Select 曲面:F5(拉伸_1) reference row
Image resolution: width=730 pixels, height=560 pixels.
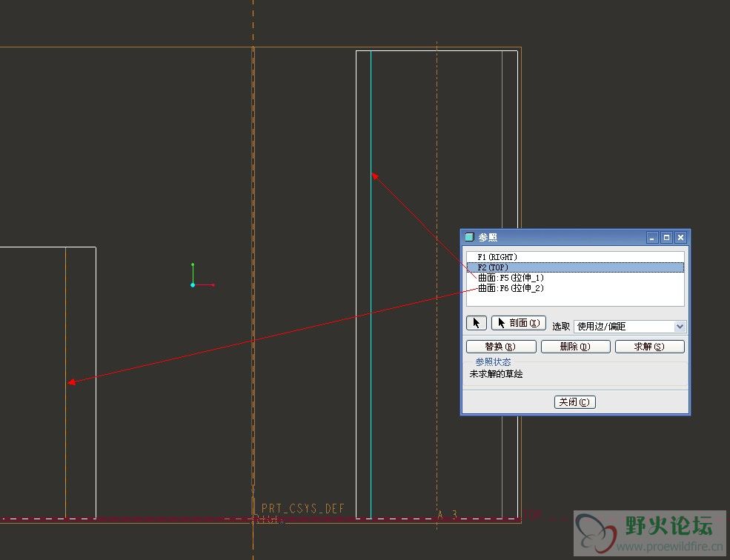tap(575, 278)
